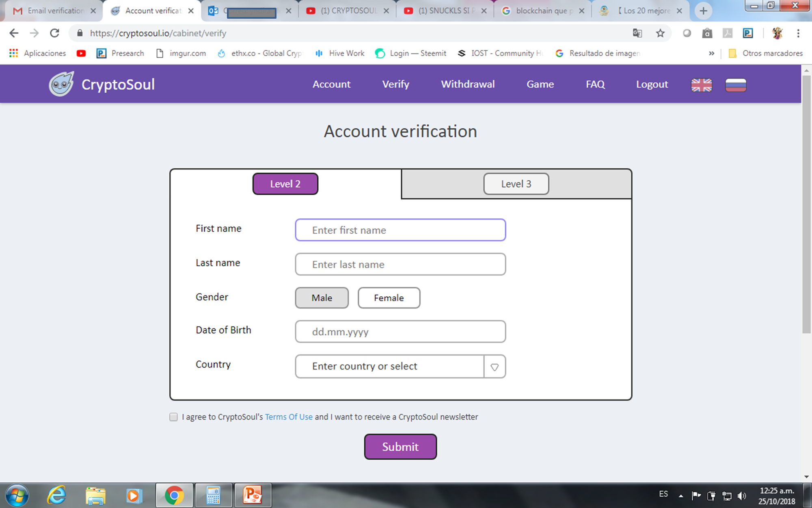Click the page vertical scrollbar thumb
This screenshot has height=508, width=812.
806,204
